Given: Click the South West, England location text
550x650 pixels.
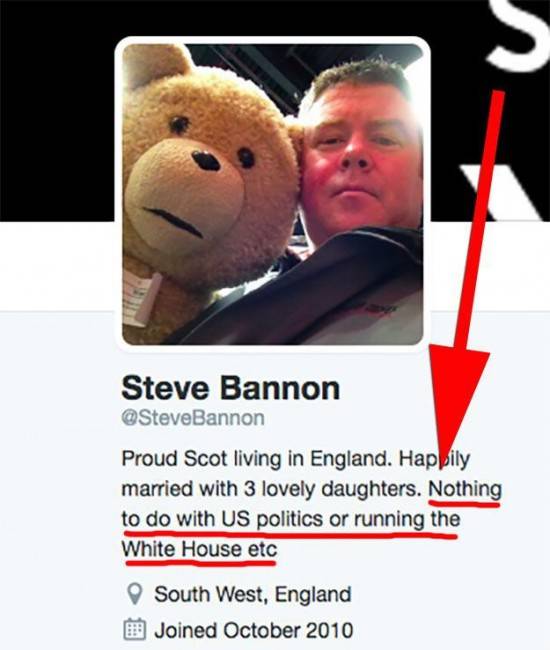Looking at the screenshot, I should (253, 594).
